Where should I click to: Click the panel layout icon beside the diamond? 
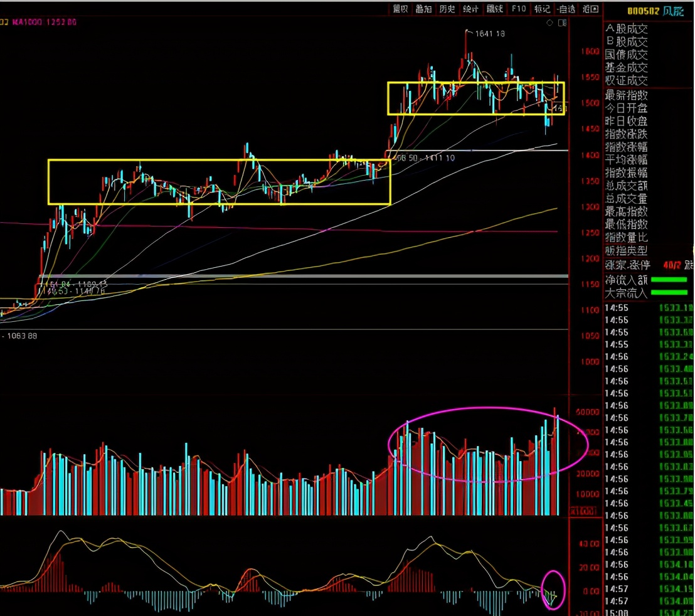pyautogui.click(x=563, y=23)
